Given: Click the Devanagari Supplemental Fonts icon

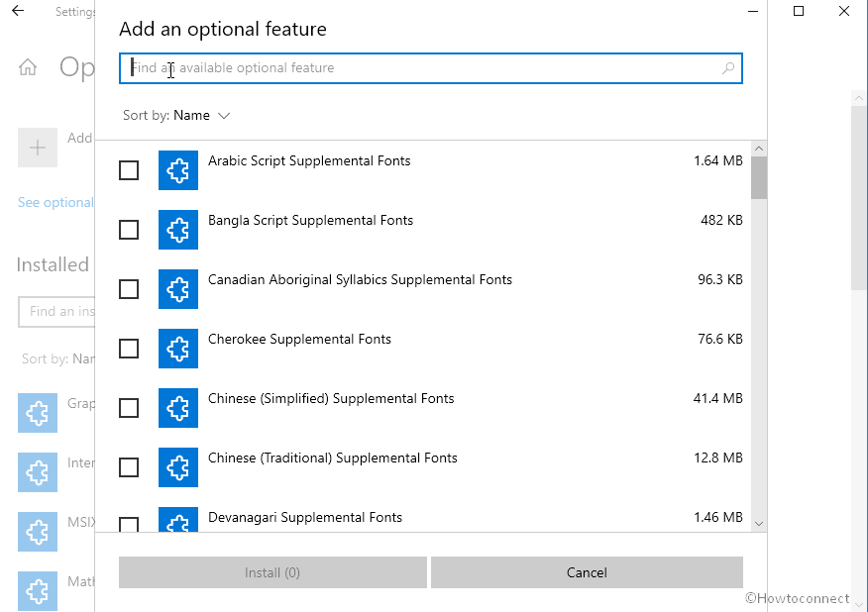Looking at the screenshot, I should [178, 520].
